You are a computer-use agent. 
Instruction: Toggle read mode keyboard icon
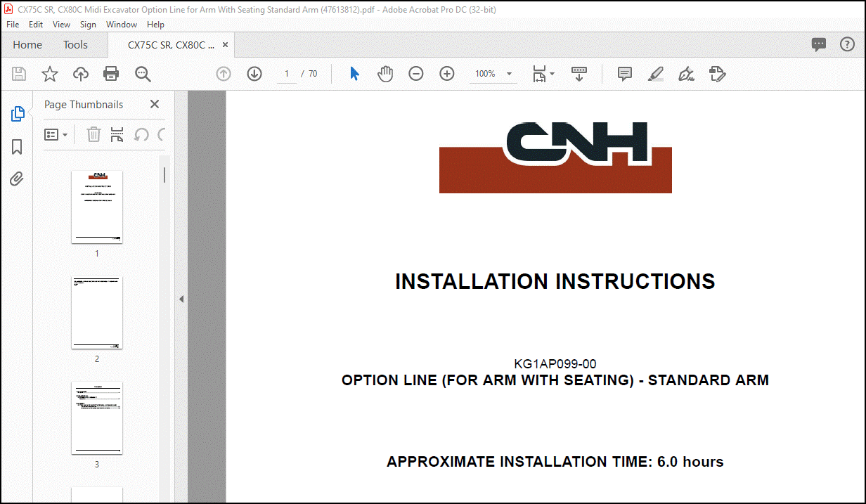click(579, 74)
